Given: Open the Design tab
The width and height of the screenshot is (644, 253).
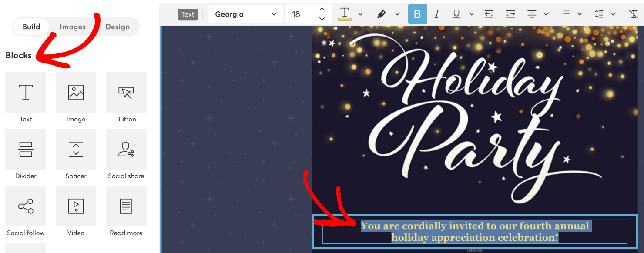Looking at the screenshot, I should (117, 27).
